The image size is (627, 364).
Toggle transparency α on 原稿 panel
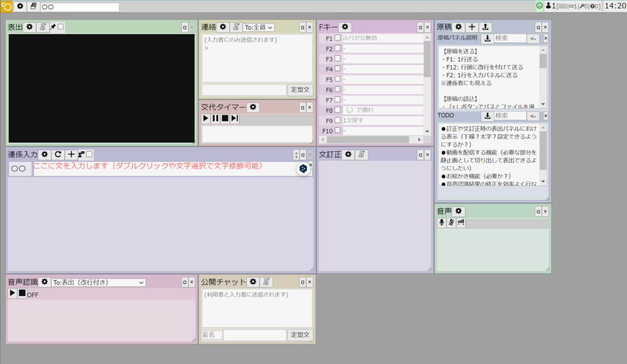(538, 27)
